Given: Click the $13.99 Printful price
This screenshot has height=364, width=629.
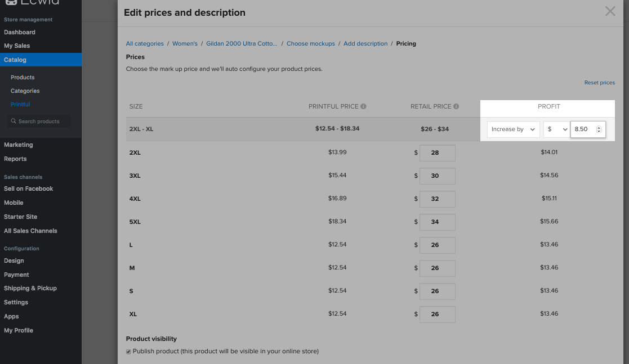Looking at the screenshot, I should pos(337,152).
